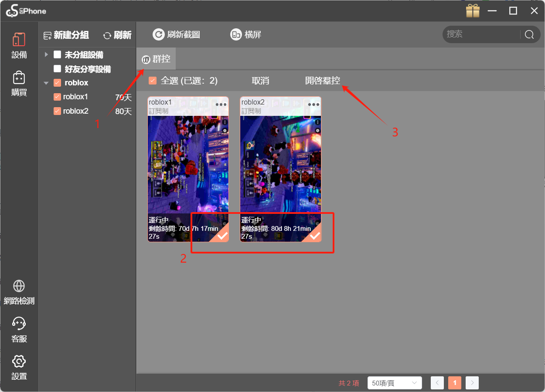Minimize the application window
Image resolution: width=545 pixels, height=392 pixels.
point(493,11)
